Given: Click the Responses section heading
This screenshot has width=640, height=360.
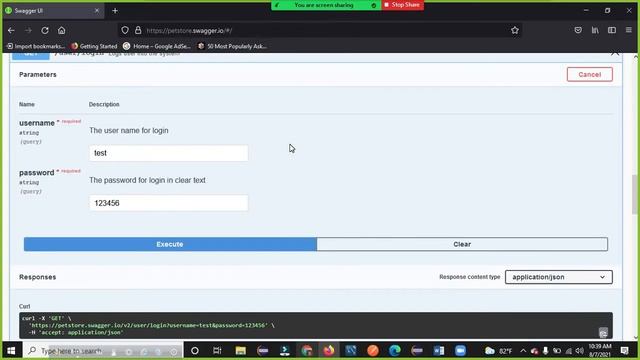Looking at the screenshot, I should (x=38, y=277).
